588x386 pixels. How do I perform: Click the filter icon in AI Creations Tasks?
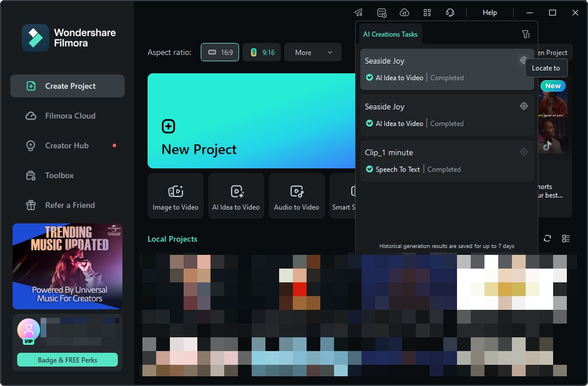[526, 34]
